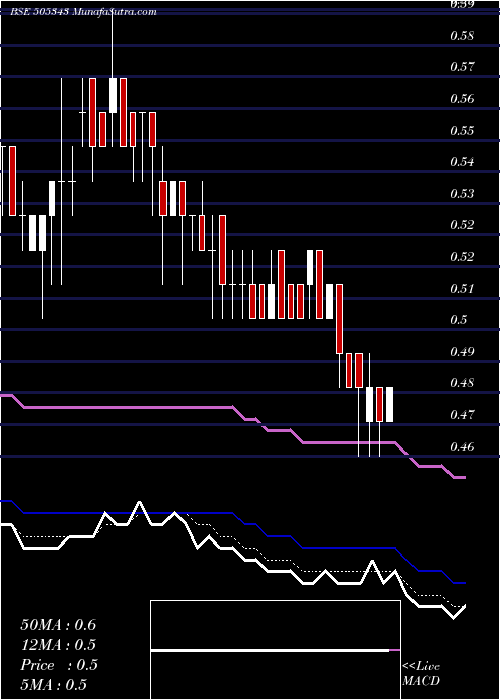Select the 0.51 price axis label

(462, 289)
